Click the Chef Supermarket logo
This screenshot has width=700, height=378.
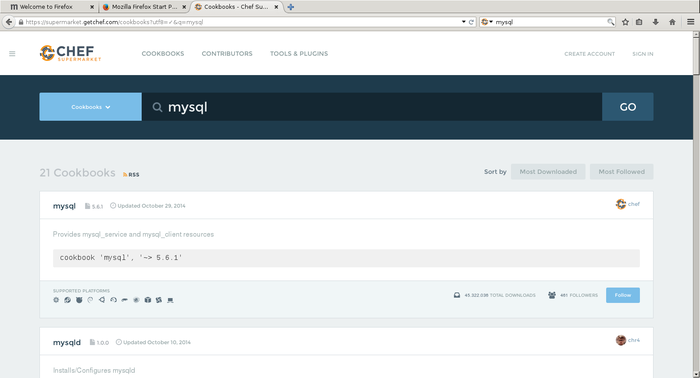click(x=71, y=53)
